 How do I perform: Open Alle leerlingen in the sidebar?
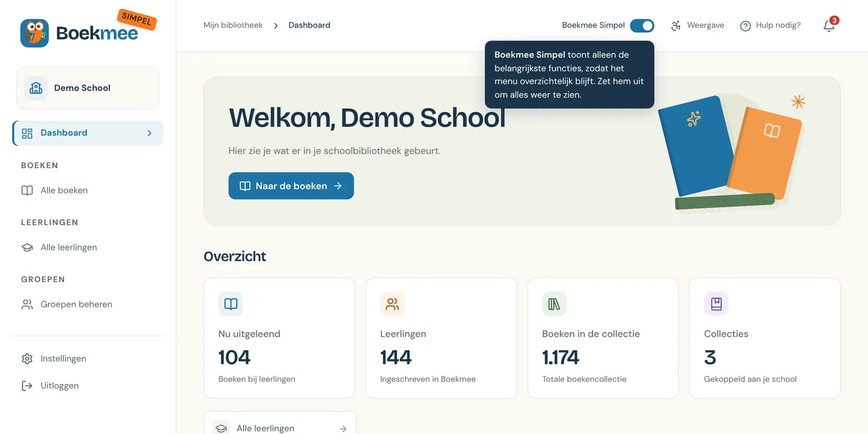point(88,247)
